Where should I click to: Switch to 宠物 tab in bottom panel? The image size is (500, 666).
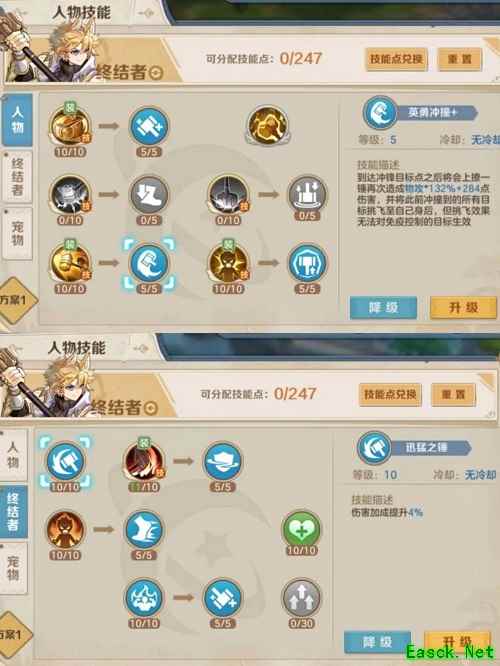coord(14,568)
